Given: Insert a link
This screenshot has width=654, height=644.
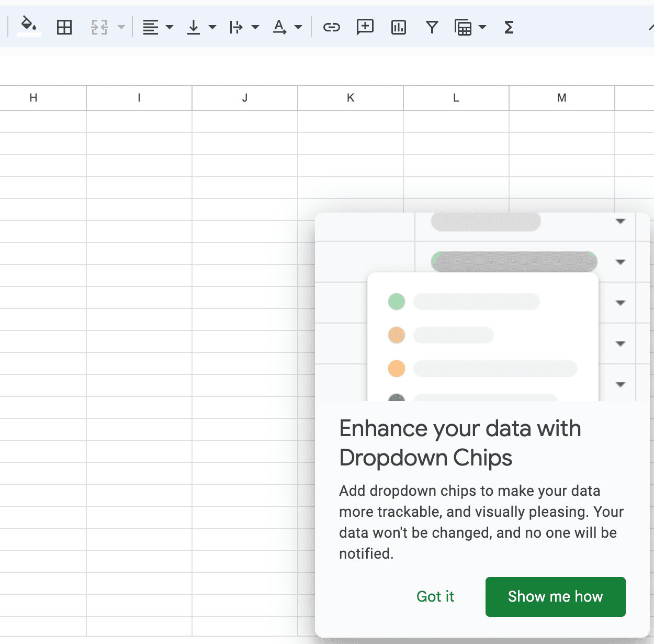Looking at the screenshot, I should (331, 27).
